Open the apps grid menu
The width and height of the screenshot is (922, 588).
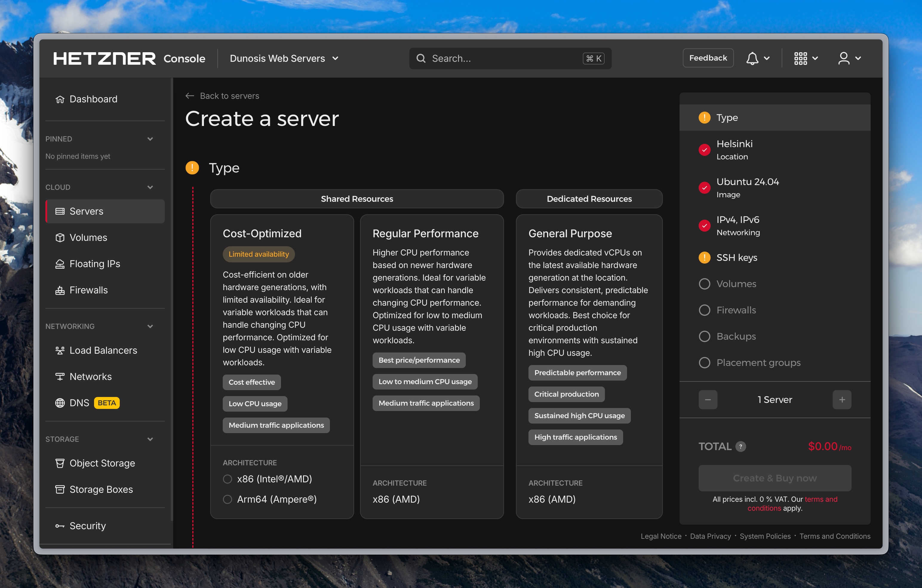coord(801,58)
